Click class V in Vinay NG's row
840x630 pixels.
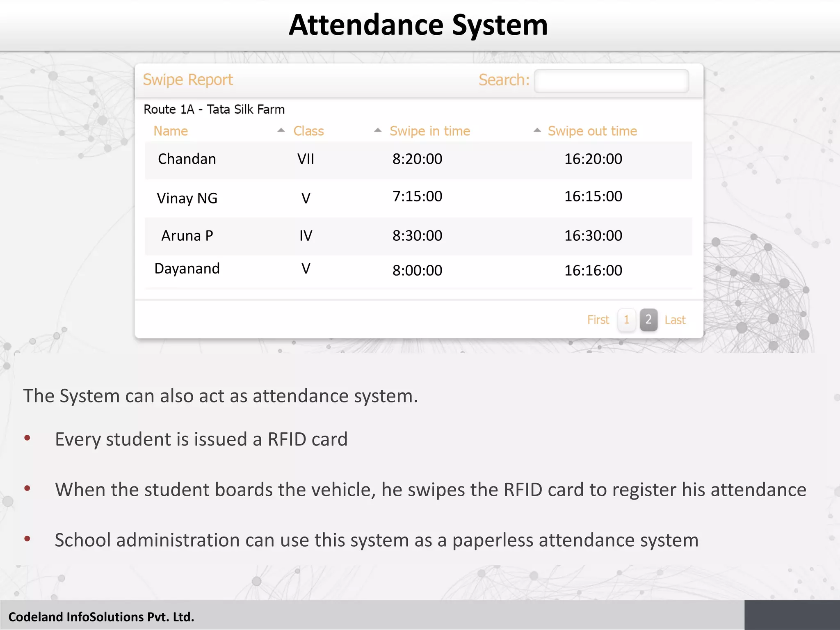point(306,199)
